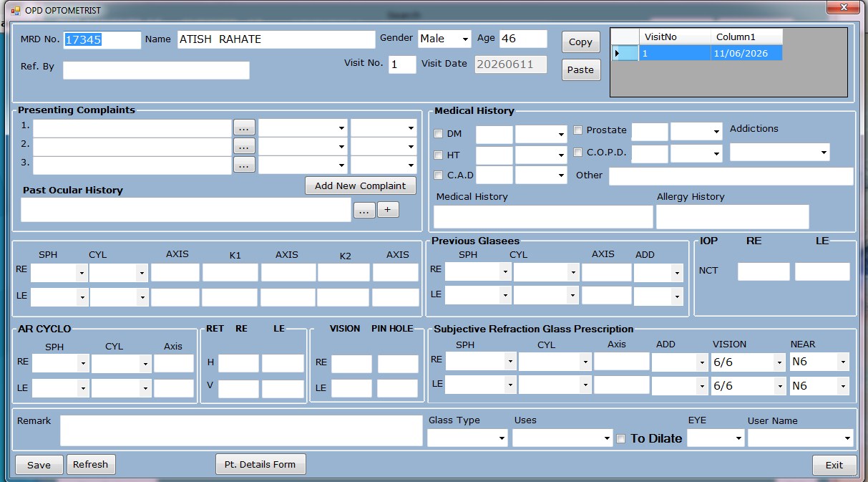Open the Gender dropdown
The height and width of the screenshot is (482, 868).
(444, 39)
